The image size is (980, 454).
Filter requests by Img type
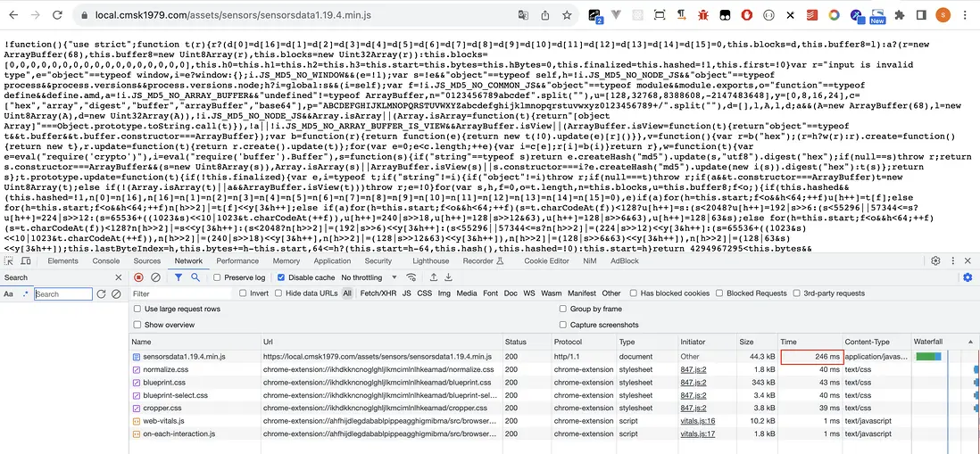click(x=444, y=293)
